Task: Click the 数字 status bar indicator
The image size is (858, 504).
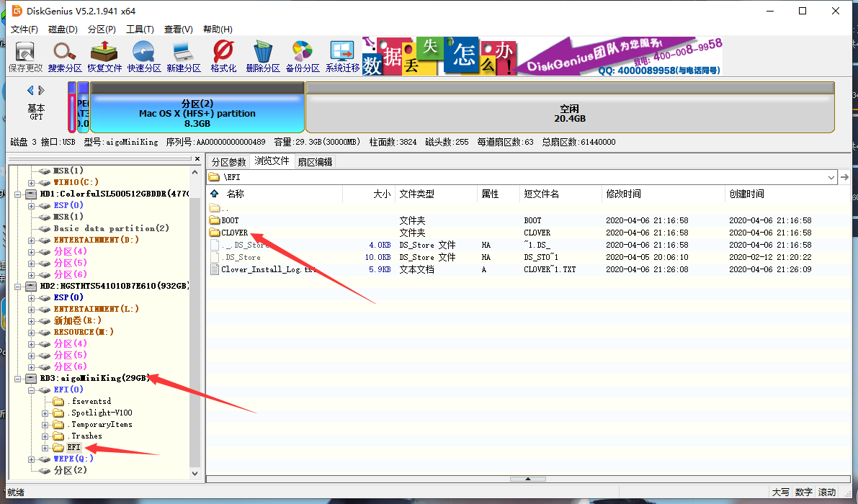Action: (803, 492)
